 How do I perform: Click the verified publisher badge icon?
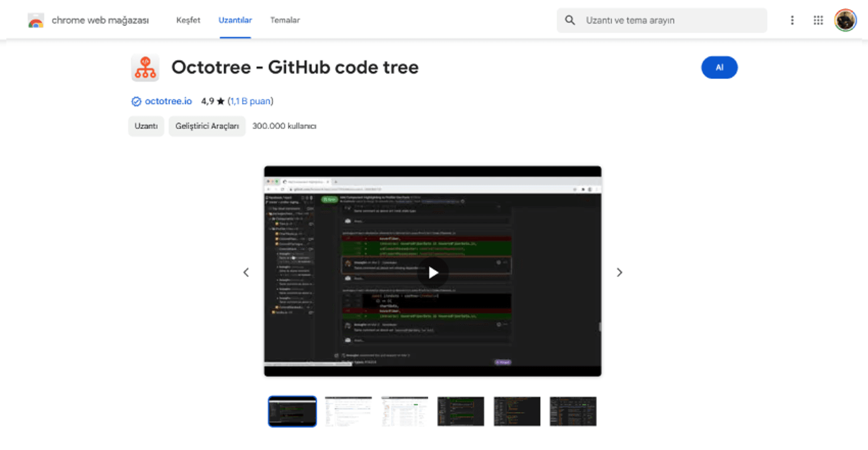click(136, 101)
